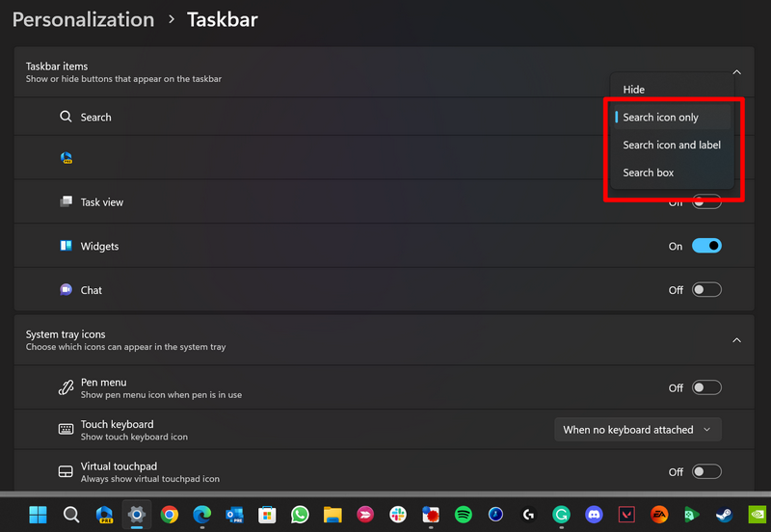Launch Google Chrome from the taskbar
This screenshot has width=771, height=532.
click(x=170, y=515)
